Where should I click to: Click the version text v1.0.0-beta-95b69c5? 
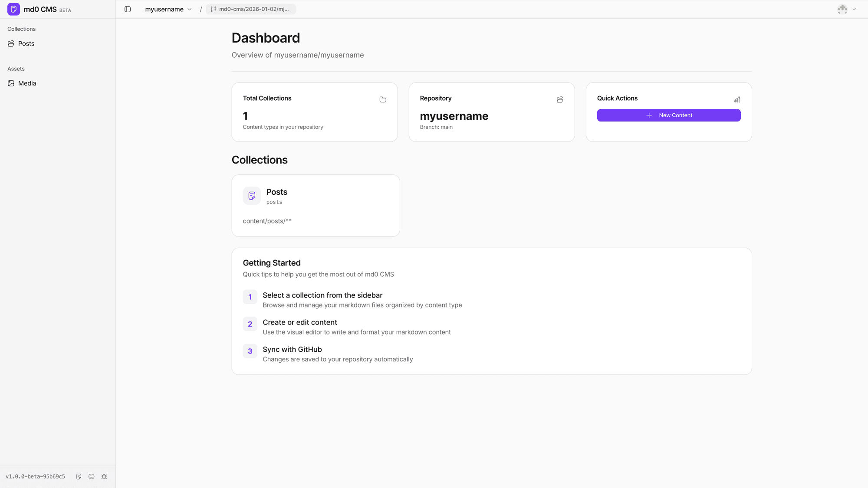pos(35,477)
